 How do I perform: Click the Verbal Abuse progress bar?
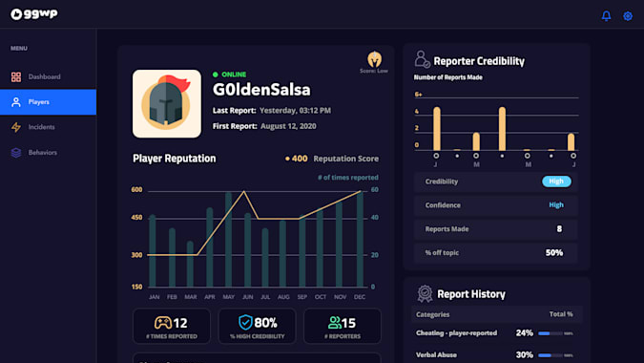tap(551, 355)
